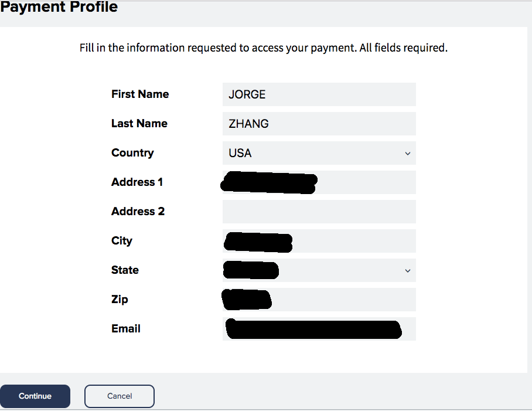This screenshot has height=411, width=532.
Task: Expand the State dropdown arrow
Action: coord(407,270)
